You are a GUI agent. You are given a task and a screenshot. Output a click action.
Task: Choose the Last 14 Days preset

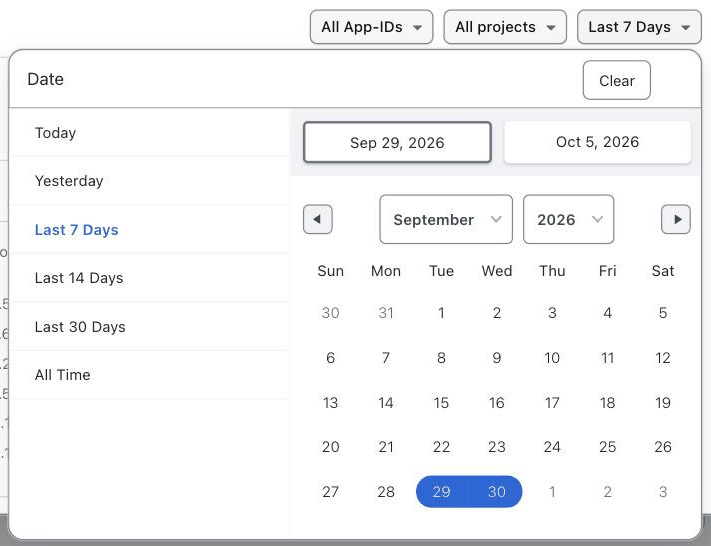pos(150,278)
